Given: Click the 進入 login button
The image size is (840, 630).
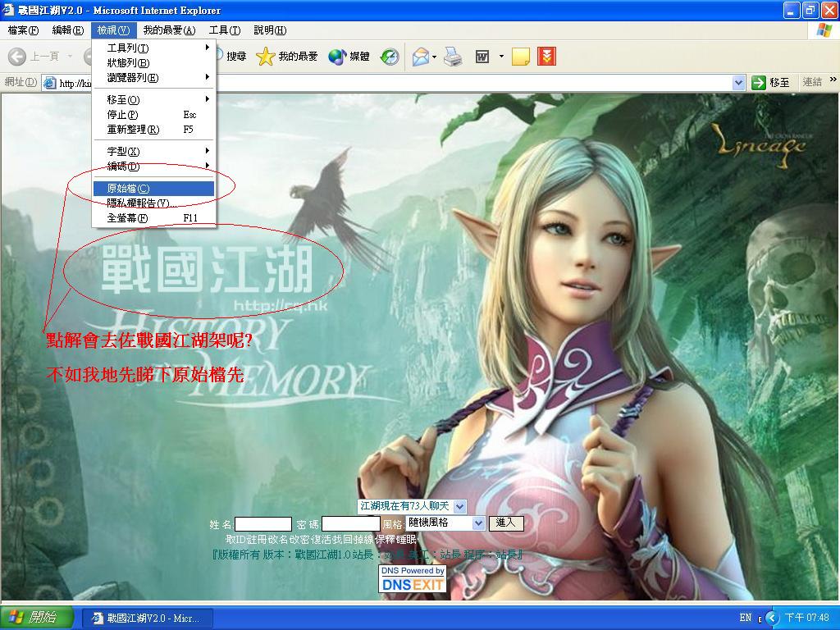Looking at the screenshot, I should (x=505, y=523).
